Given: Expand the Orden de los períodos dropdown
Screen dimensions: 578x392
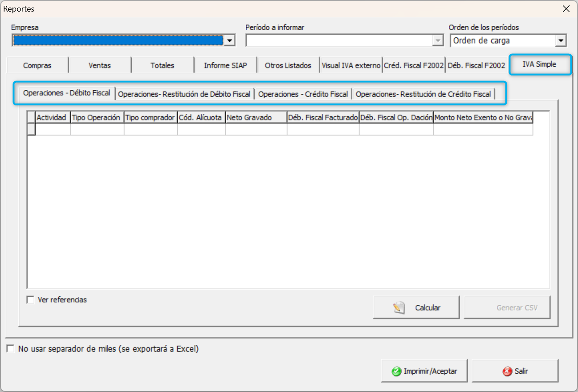Looking at the screenshot, I should (561, 41).
